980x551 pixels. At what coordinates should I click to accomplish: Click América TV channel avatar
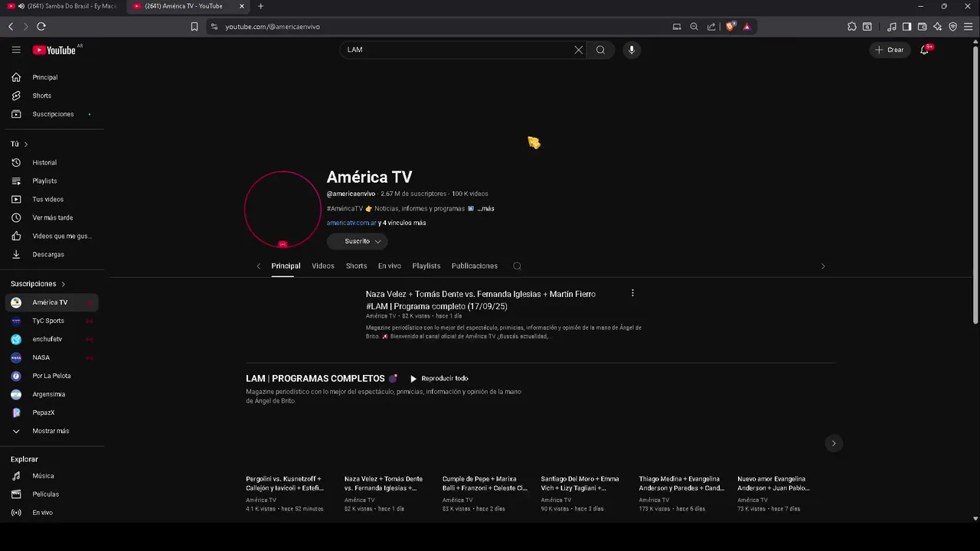pyautogui.click(x=283, y=209)
